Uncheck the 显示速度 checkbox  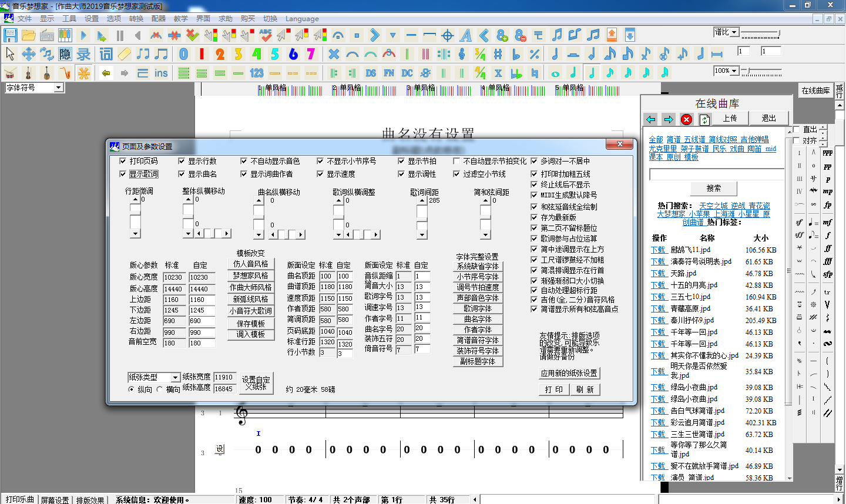tap(320, 174)
